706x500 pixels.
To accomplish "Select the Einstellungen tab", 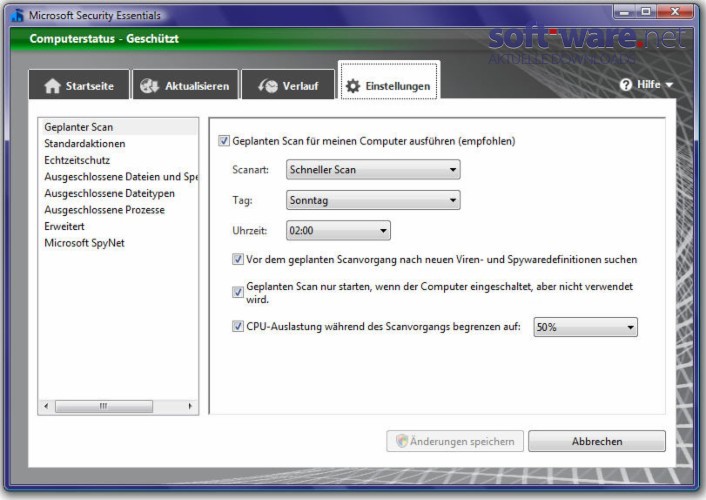I will point(389,81).
